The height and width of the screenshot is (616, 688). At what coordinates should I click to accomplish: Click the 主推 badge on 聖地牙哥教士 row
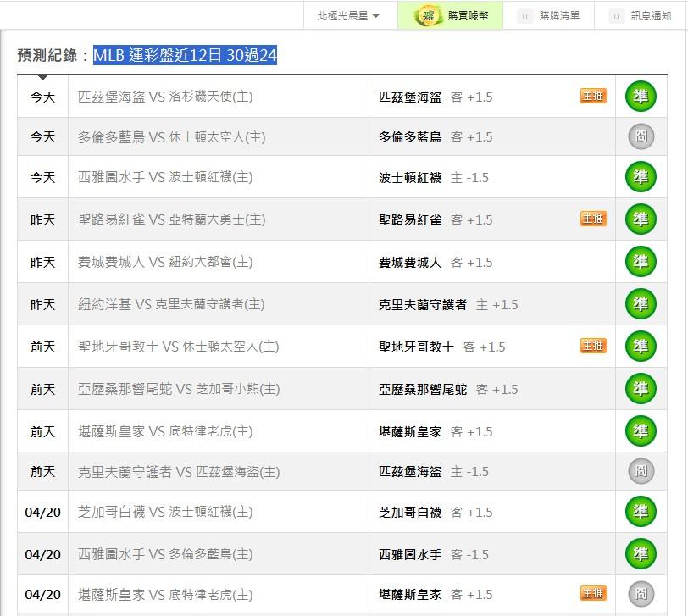pyautogui.click(x=593, y=347)
